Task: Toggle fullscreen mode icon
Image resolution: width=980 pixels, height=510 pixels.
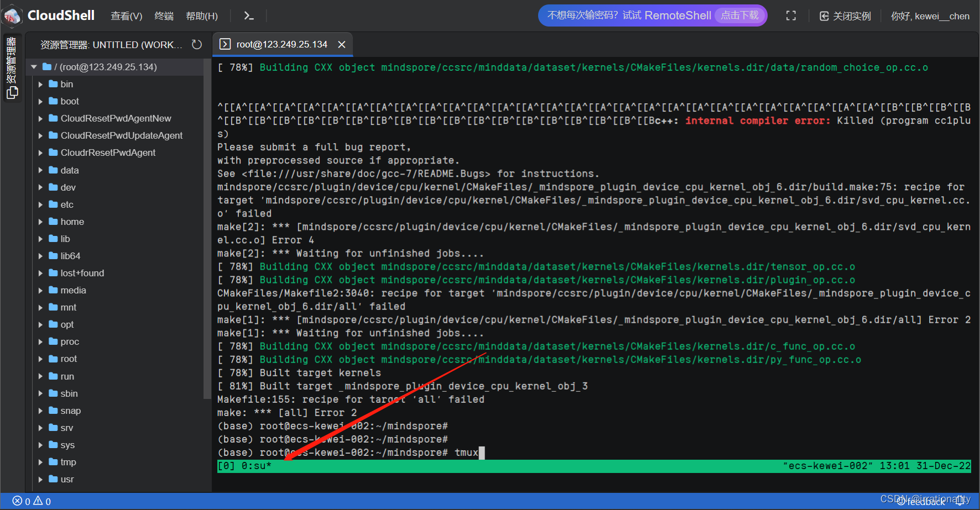Action: pos(791,16)
